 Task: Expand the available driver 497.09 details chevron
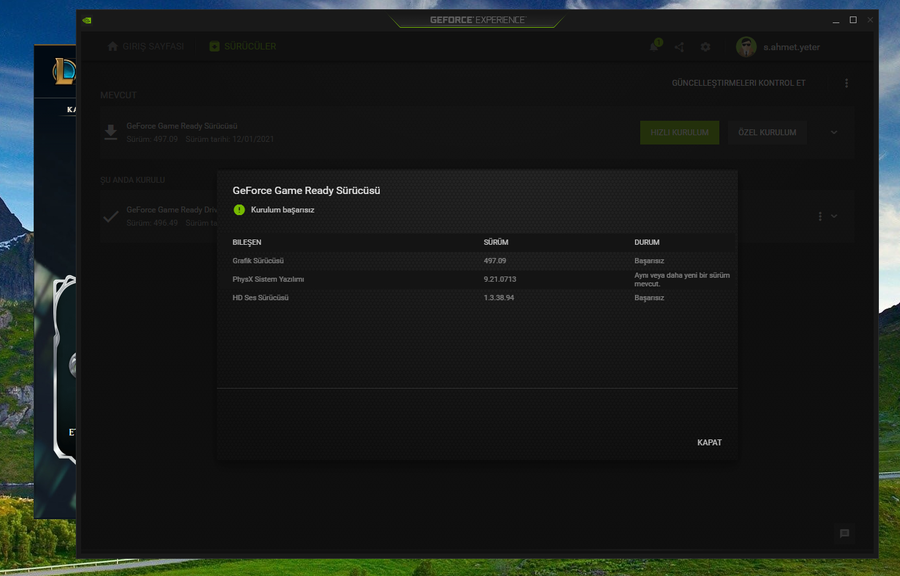click(833, 133)
